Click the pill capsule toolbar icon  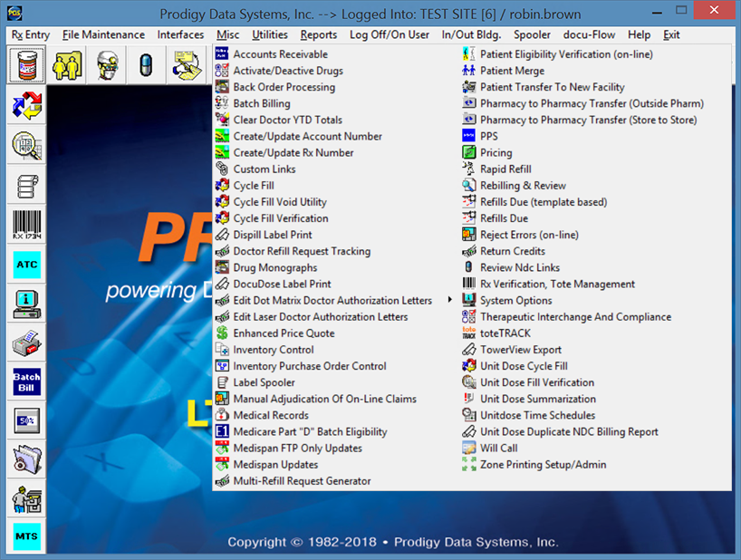[144, 66]
